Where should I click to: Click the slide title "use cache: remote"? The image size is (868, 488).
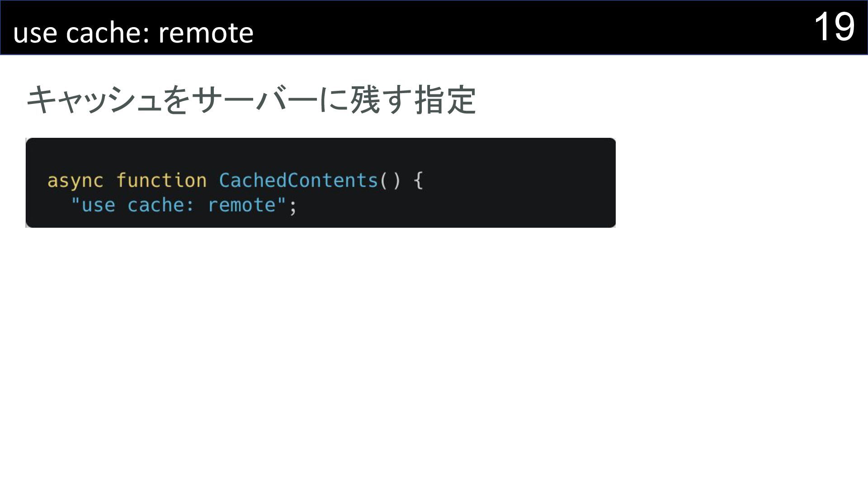133,33
